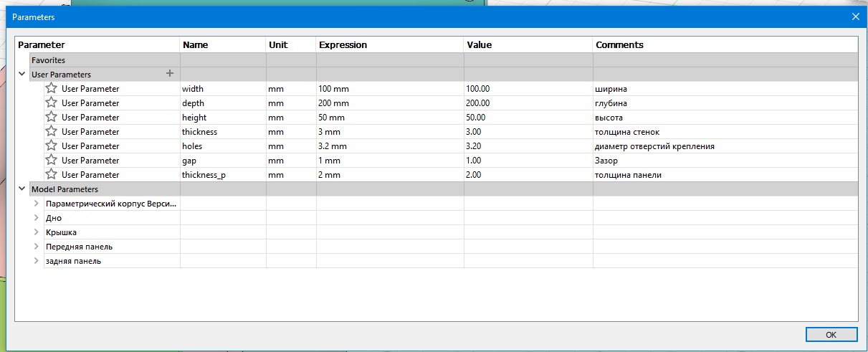Click the comment 'толщина стенок'
Screen dimensions: 868x352
coord(628,132)
